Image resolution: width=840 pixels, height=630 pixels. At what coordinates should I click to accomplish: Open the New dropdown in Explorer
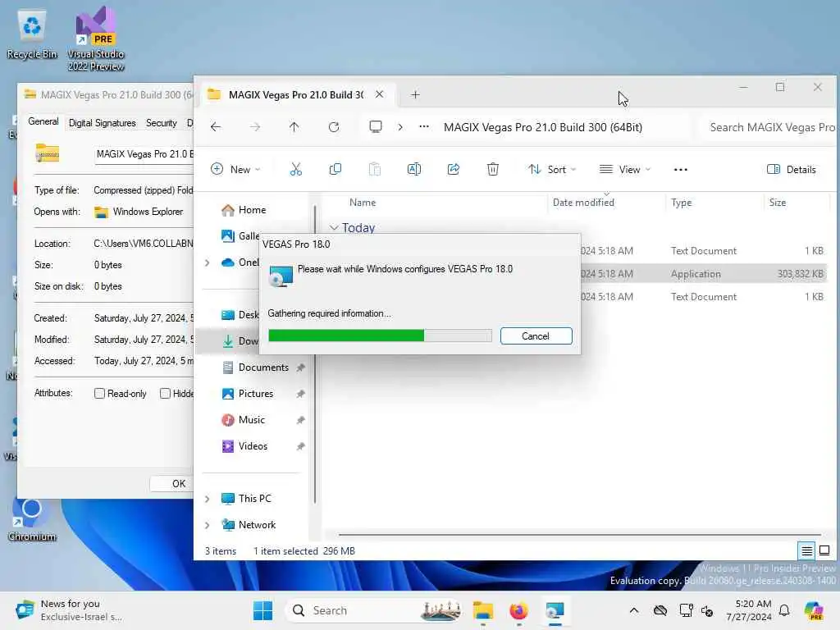tap(235, 169)
